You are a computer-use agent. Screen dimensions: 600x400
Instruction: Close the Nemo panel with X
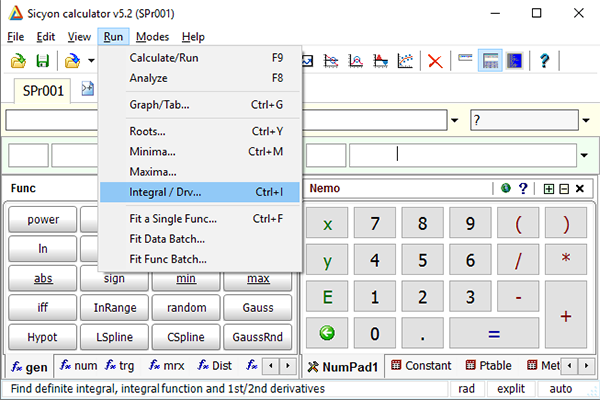click(579, 188)
